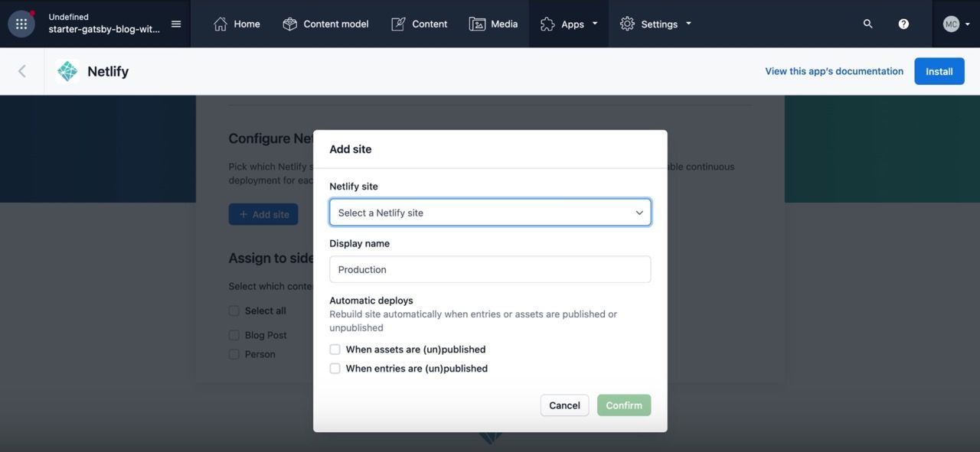Click the Add site button behind dialog
980x452 pixels.
263,214
